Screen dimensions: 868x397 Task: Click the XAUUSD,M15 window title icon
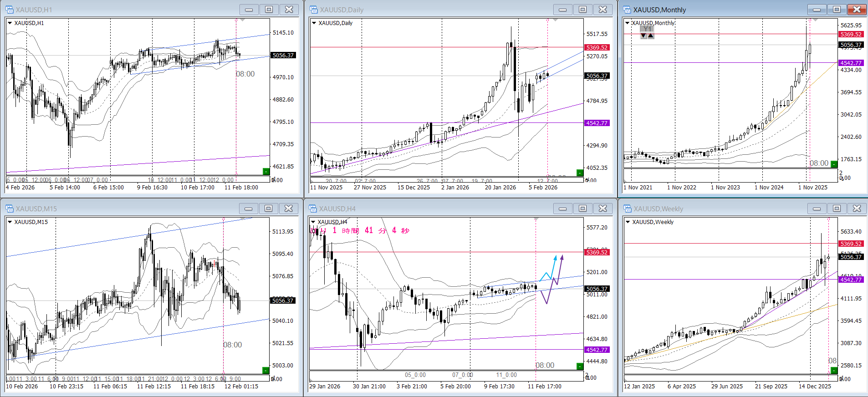click(10, 209)
